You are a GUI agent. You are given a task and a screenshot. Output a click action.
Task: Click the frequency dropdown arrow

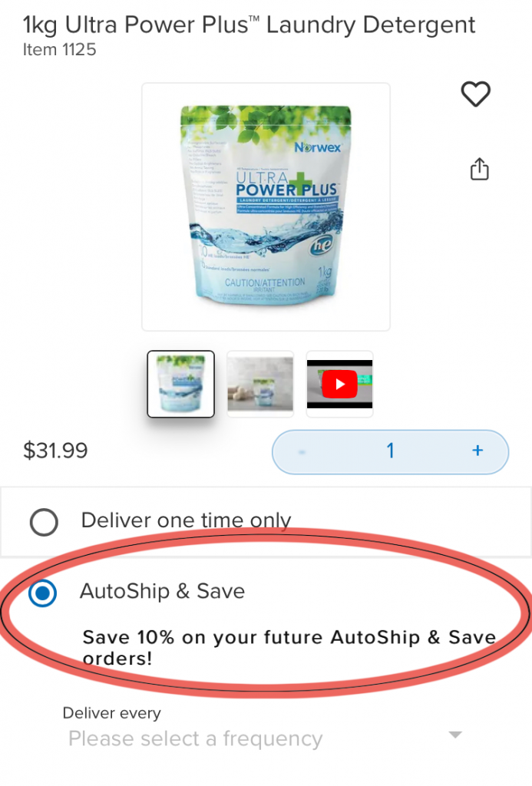455,735
